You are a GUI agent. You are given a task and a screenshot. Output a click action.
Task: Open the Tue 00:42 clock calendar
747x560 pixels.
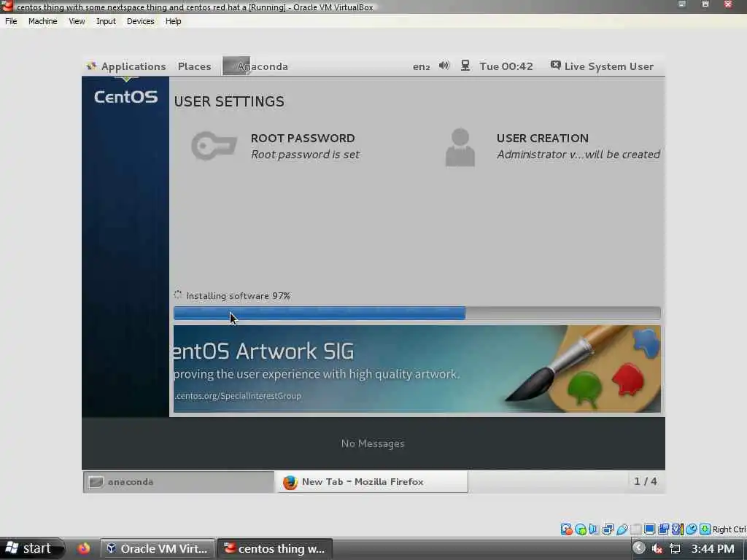click(x=506, y=66)
